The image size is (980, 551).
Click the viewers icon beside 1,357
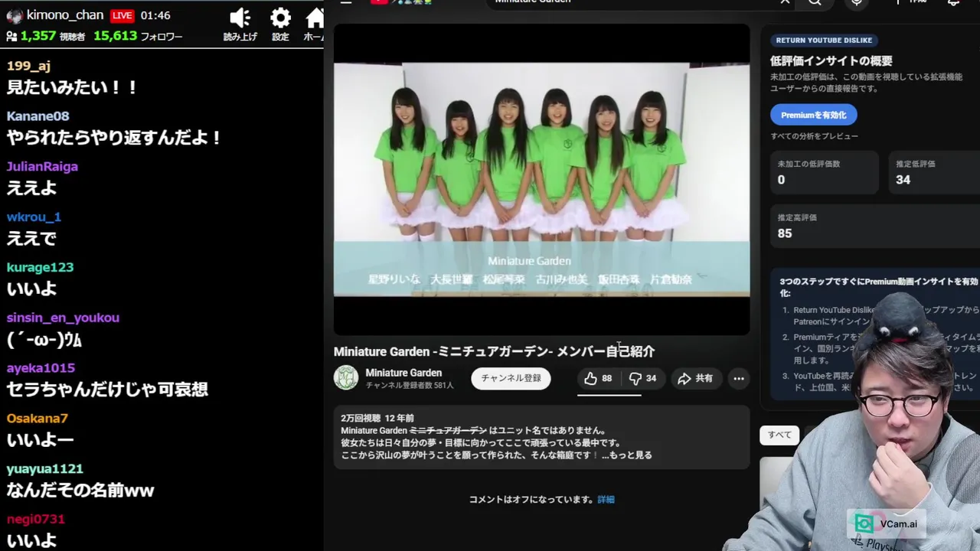tap(11, 36)
